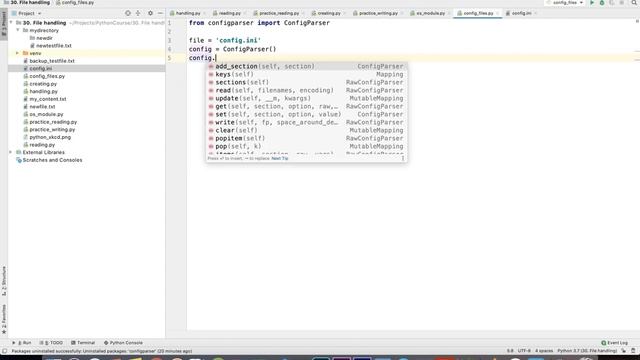640x360 pixels.
Task: Choose popitem(self) completion suggestion
Action: point(306,138)
